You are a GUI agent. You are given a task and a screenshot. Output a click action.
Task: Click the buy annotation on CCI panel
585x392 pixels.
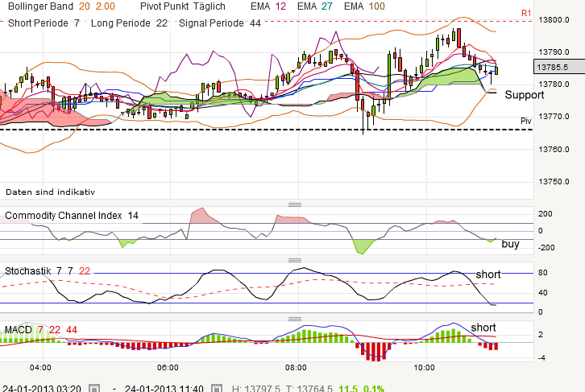pos(510,244)
